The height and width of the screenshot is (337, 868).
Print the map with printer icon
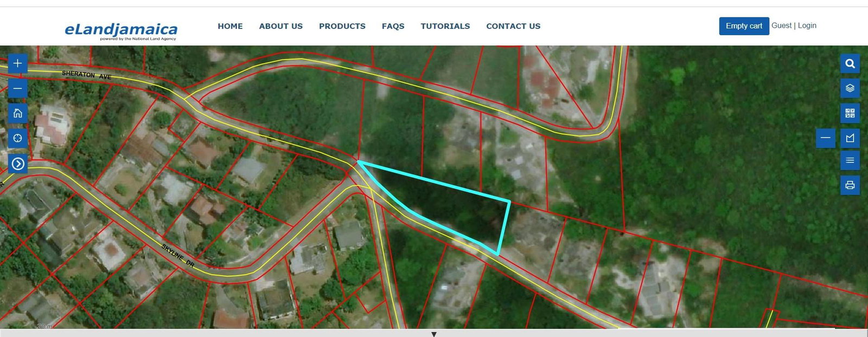pos(850,185)
